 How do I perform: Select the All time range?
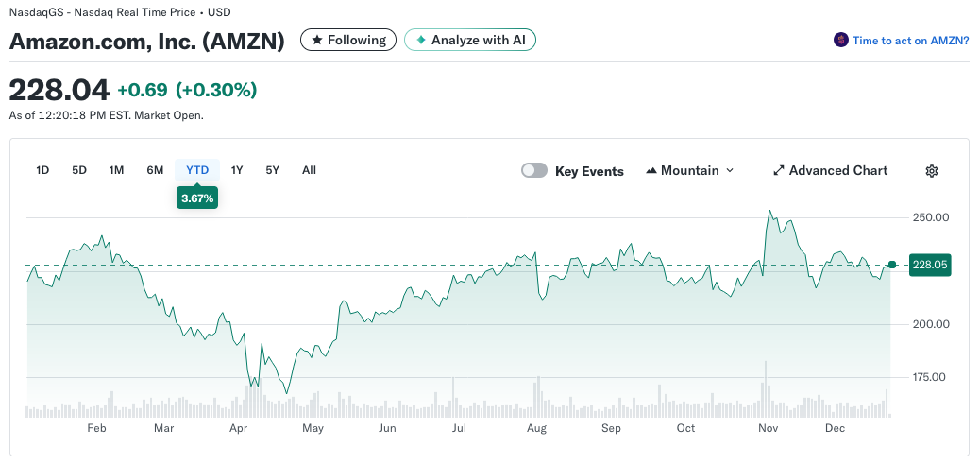point(309,169)
